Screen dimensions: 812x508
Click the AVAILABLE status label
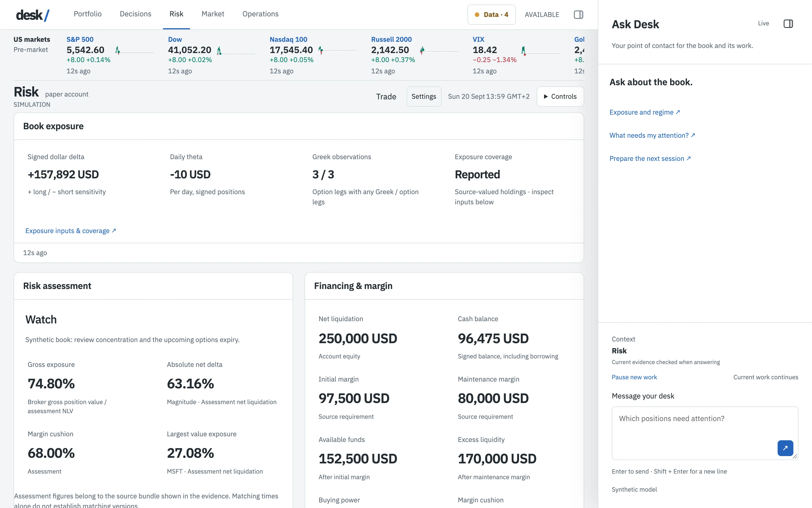click(x=542, y=14)
